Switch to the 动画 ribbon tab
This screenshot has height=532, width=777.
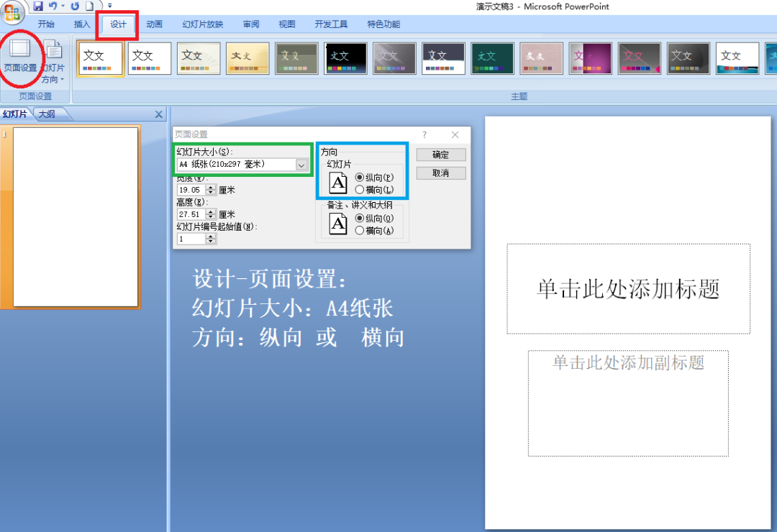[154, 24]
